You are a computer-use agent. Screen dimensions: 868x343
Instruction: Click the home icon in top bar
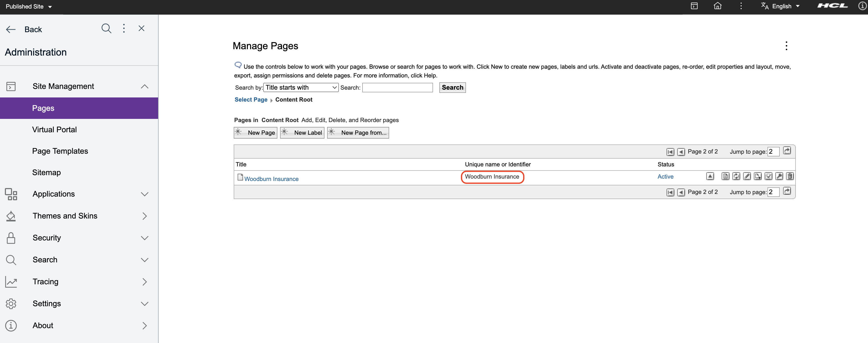click(x=717, y=6)
